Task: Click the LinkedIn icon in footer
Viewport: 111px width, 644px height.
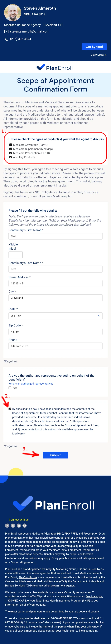Action: click(19, 526)
